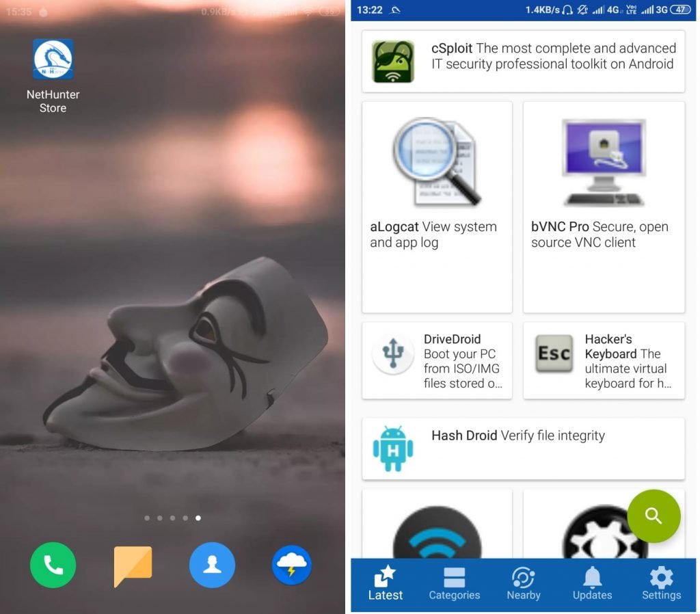Switch to the Categories tab
The width and height of the screenshot is (700, 614).
(x=455, y=583)
